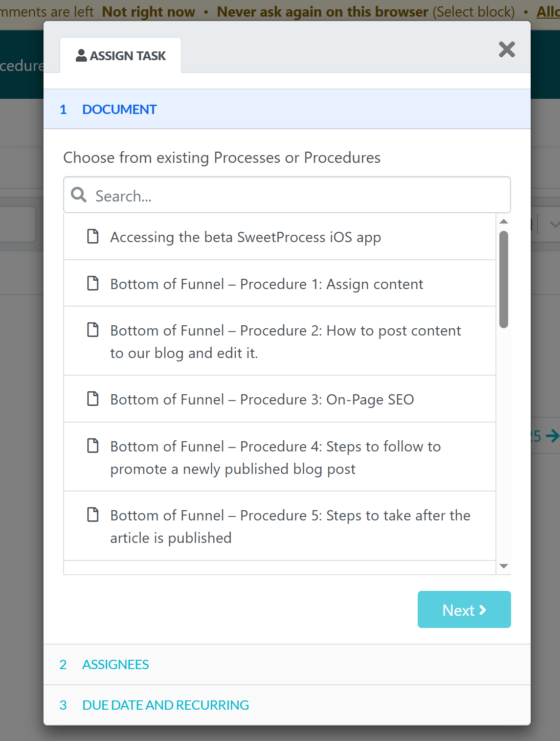Click the blue arrow icon at the right edge
The width and height of the screenshot is (560, 741).
553,437
